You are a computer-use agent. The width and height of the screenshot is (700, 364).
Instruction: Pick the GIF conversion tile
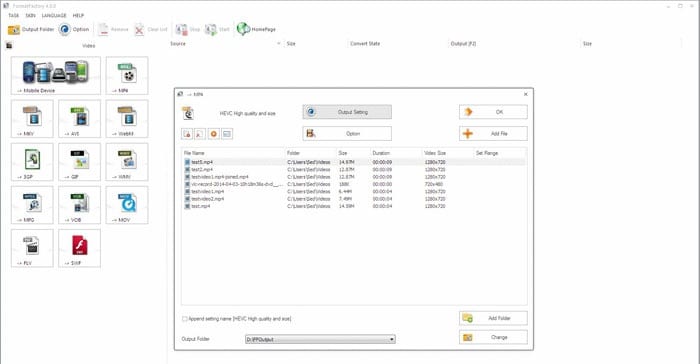(x=79, y=162)
